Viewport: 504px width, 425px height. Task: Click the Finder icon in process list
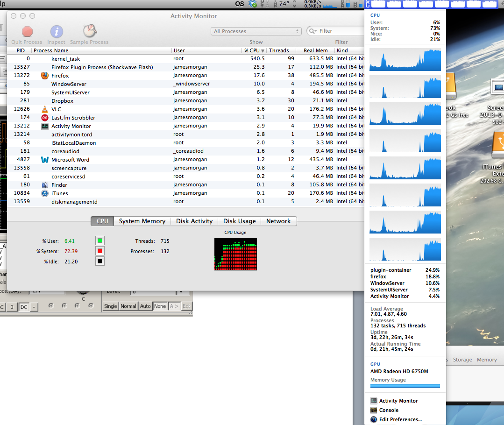[45, 185]
